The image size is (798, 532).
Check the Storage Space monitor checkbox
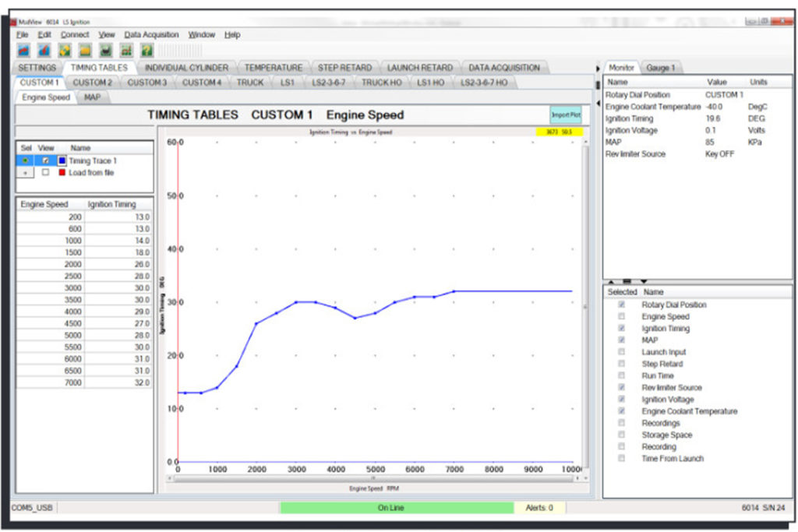[621, 435]
